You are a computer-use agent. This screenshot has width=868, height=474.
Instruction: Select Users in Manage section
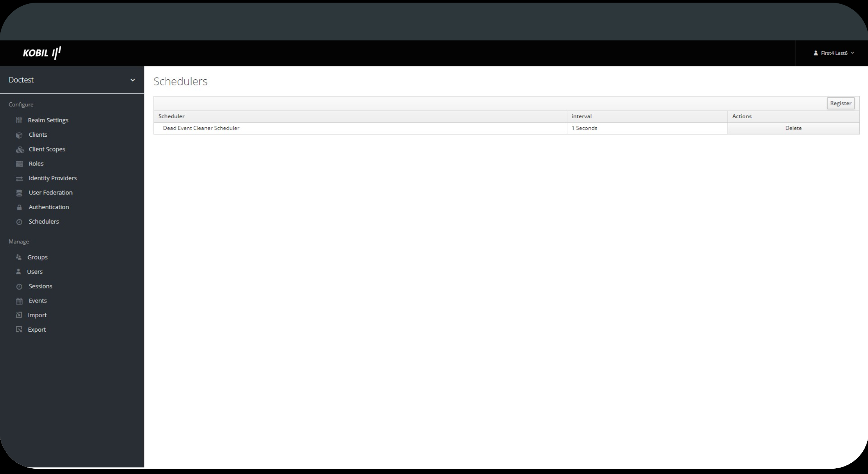pos(35,272)
